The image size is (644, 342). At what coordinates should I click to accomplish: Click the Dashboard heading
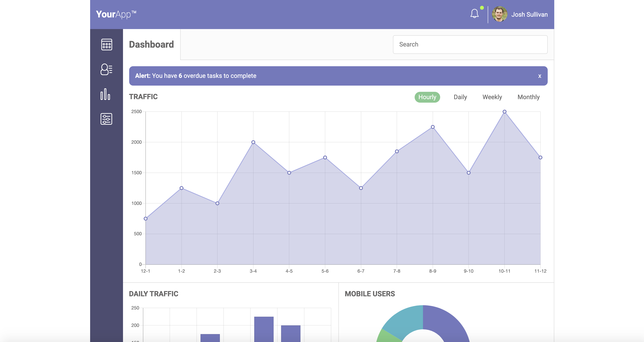click(151, 45)
